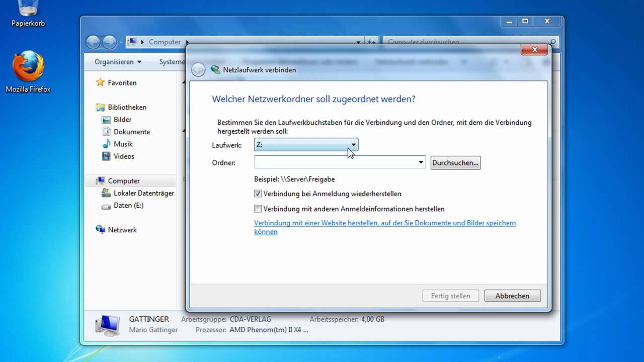
Task: Enable Verbindung bei Anmeldung wiederherstellen checkbox
Action: point(258,194)
